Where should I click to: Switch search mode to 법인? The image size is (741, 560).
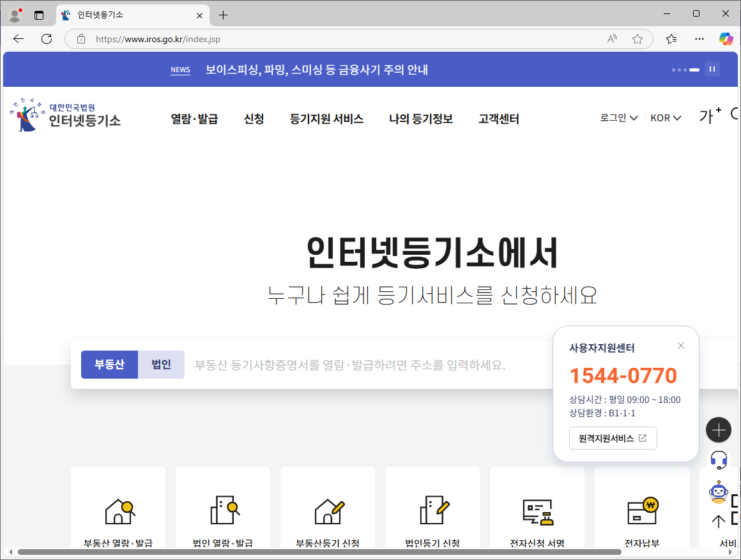click(161, 365)
